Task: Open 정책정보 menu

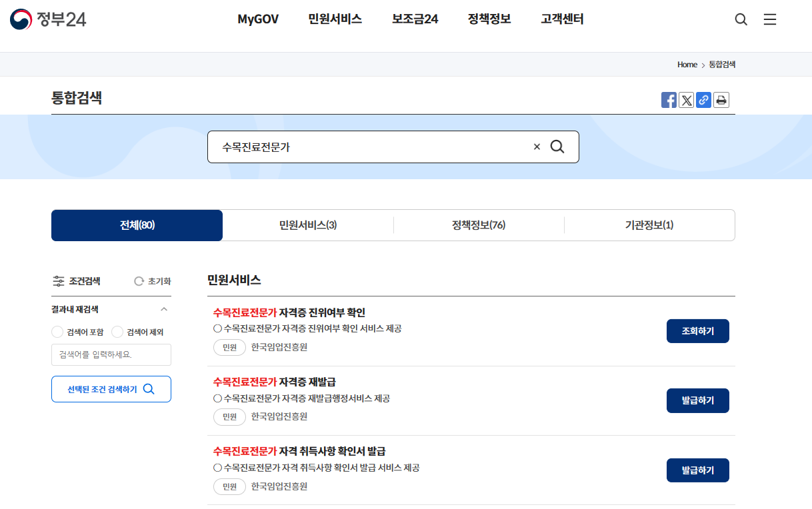Action: click(489, 19)
